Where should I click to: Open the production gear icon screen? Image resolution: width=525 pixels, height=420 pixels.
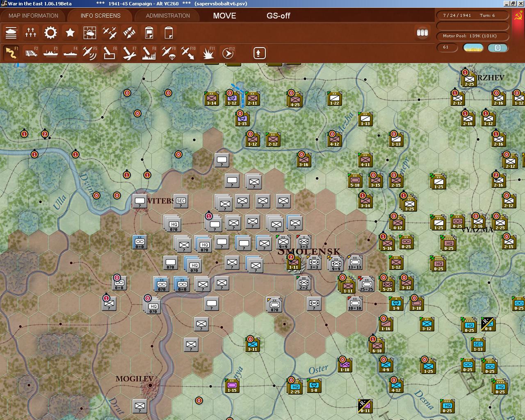[50, 32]
